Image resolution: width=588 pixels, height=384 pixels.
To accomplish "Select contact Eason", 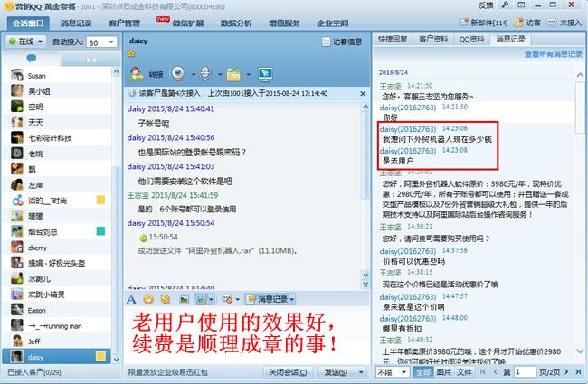I will click(57, 310).
